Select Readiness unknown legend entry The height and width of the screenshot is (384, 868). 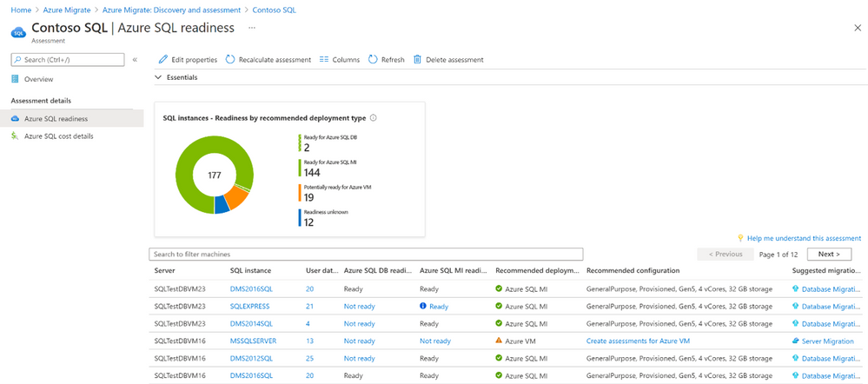pos(324,218)
